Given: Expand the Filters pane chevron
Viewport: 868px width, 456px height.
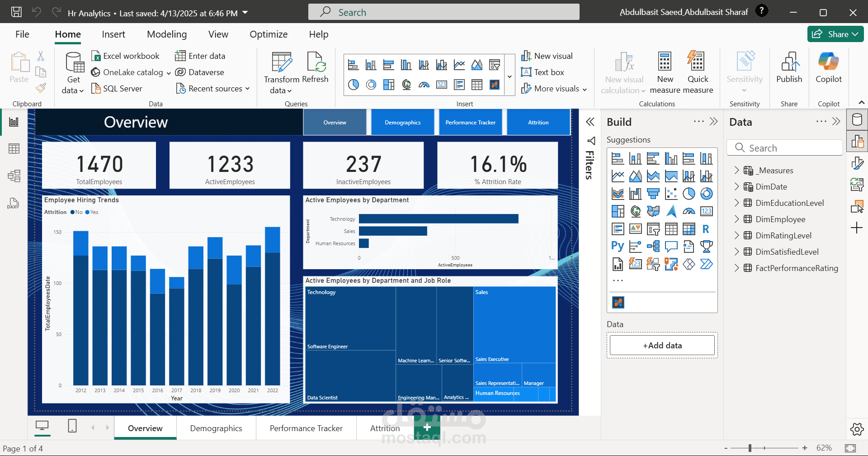Looking at the screenshot, I should click(x=590, y=122).
